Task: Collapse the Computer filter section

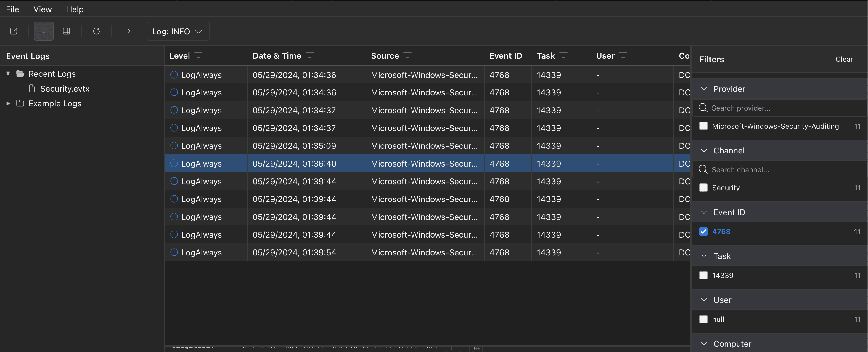Action: coord(704,344)
